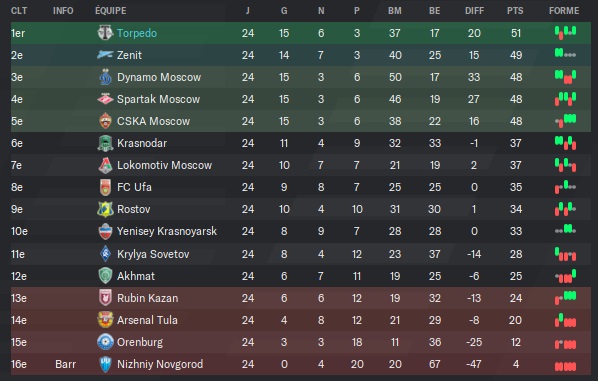
Task: Click the Torpedo club crest icon
Action: [105, 33]
